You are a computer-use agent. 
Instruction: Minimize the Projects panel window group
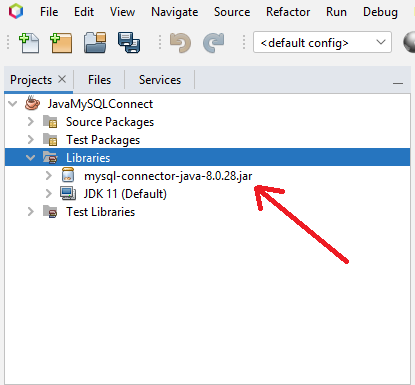pos(398,83)
